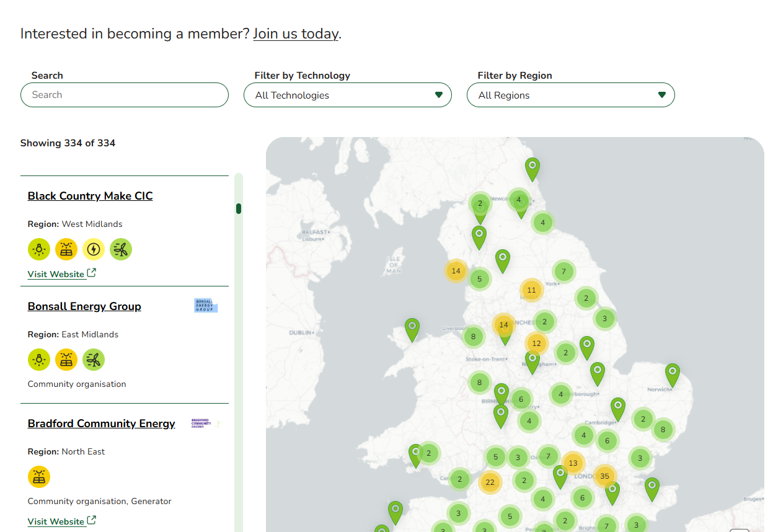Open the Filter by Technology dropdown
The width and height of the screenshot is (773, 532).
347,95
